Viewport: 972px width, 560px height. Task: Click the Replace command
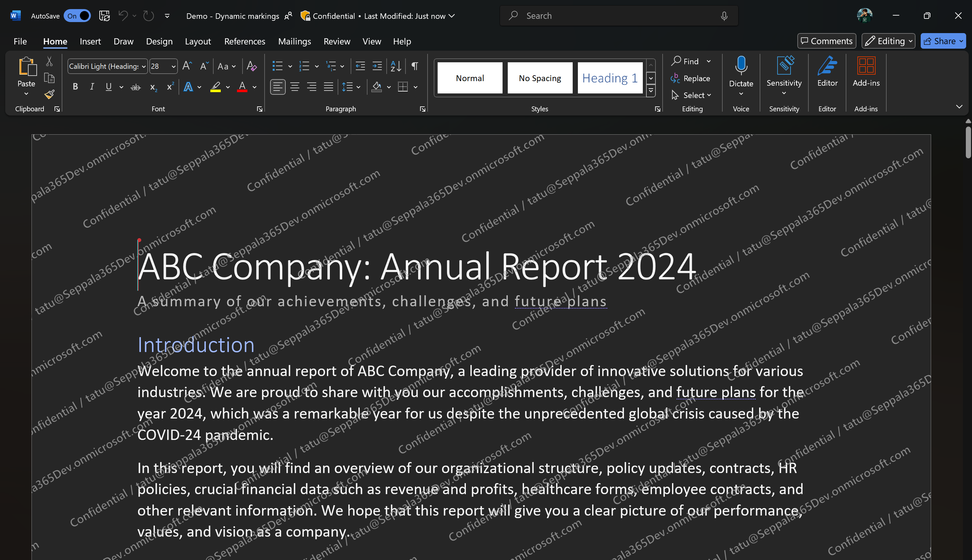(x=691, y=78)
